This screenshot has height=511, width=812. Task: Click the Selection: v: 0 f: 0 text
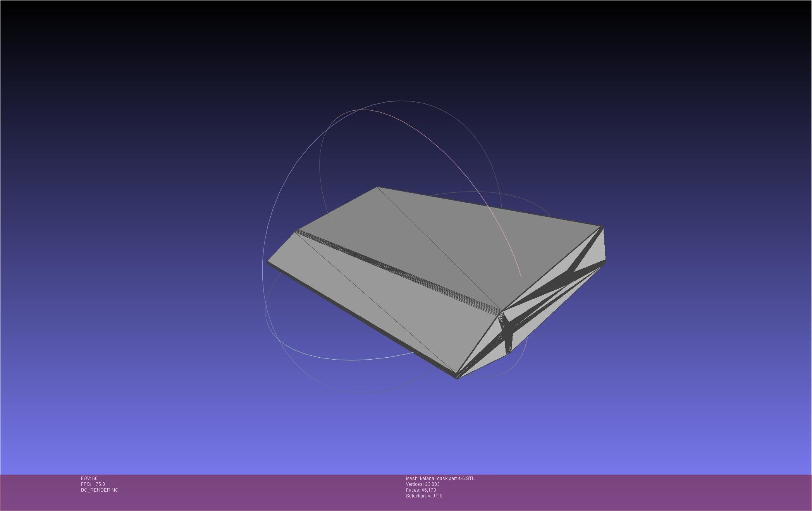pyautogui.click(x=424, y=496)
